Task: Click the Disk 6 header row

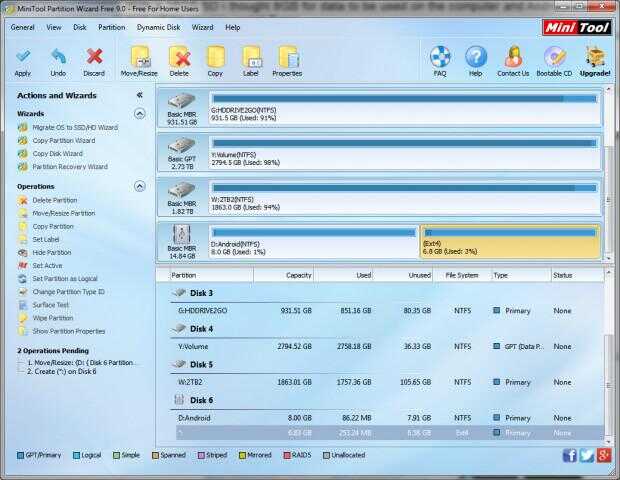Action: 388,400
